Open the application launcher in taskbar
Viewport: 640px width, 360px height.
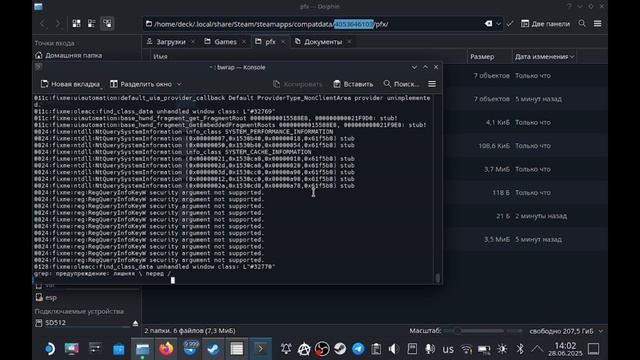pyautogui.click(x=49, y=349)
